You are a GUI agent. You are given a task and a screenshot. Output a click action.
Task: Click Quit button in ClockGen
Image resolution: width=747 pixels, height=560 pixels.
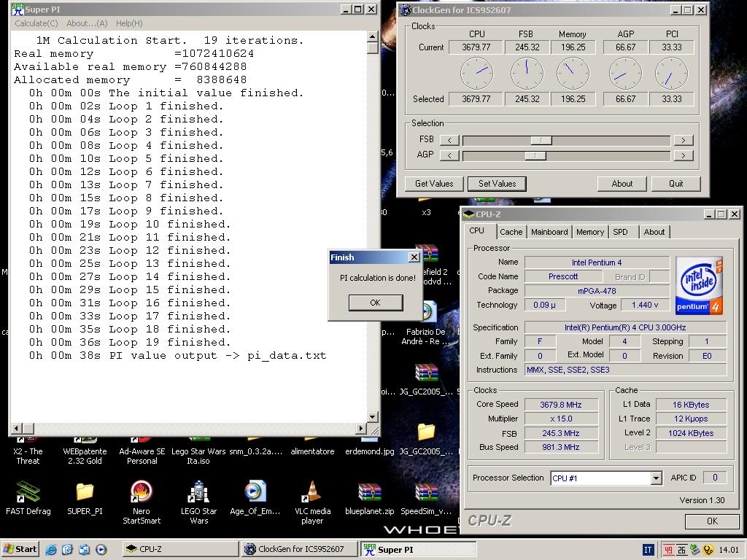[676, 184]
